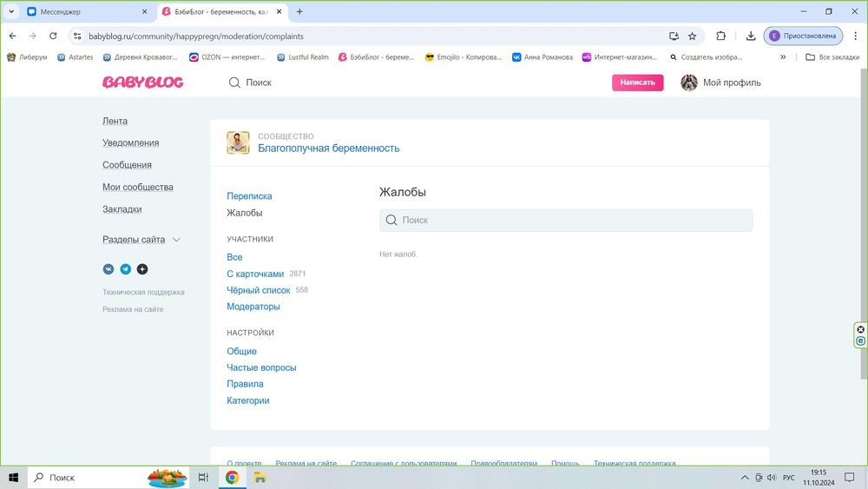Click the site info icon in the address bar
Viewport: 868px width, 489px height.
pos(77,36)
